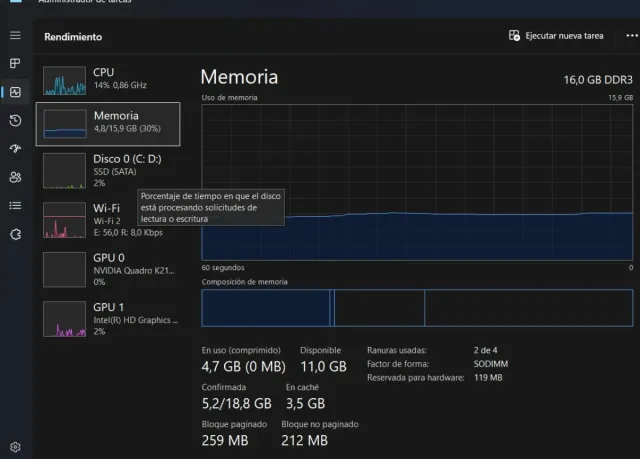Open Task Manager settings gear
The height and width of the screenshot is (459, 640).
click(15, 446)
